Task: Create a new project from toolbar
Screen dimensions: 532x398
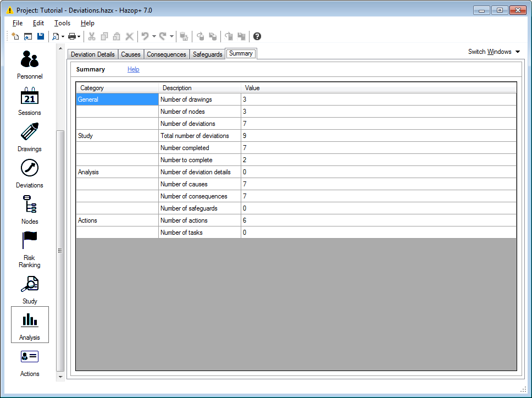Action: point(15,36)
